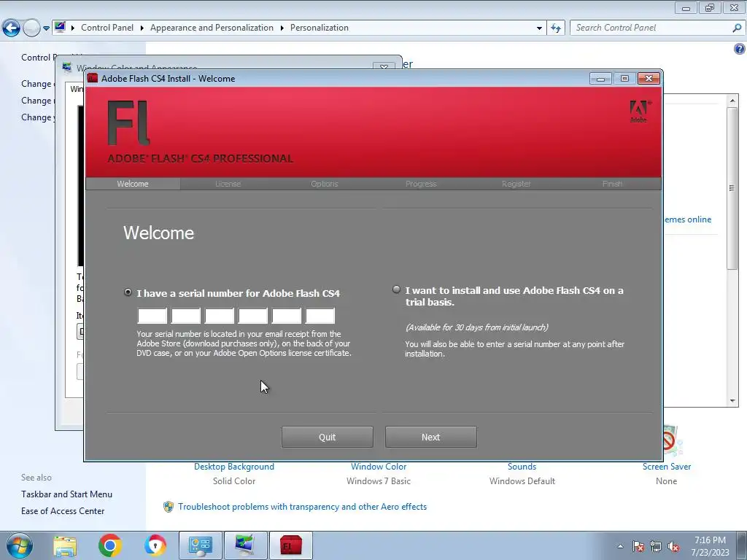Viewport: 747px width, 560px height.
Task: Click the shield icon beside Troubleshoot link
Action: click(169, 507)
